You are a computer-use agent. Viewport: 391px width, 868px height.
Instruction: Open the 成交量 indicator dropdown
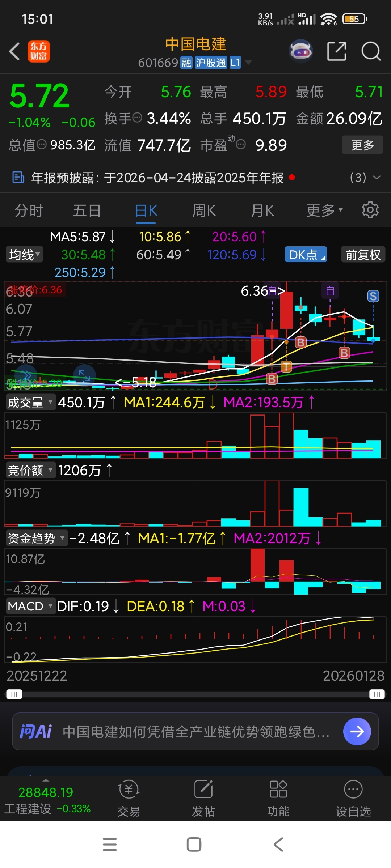pos(30,402)
